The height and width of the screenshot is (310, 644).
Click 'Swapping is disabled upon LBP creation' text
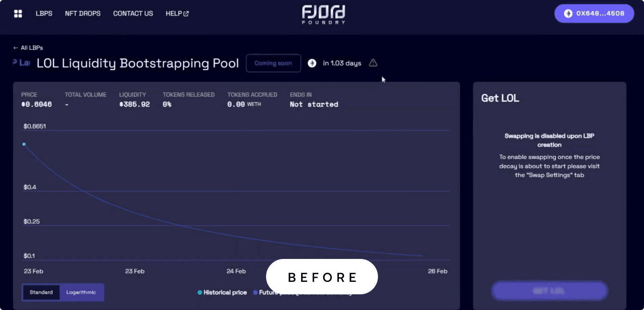pyautogui.click(x=549, y=140)
